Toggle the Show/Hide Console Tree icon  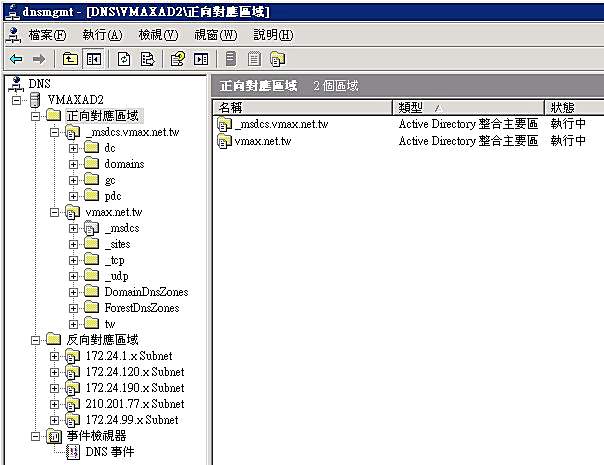(94, 59)
